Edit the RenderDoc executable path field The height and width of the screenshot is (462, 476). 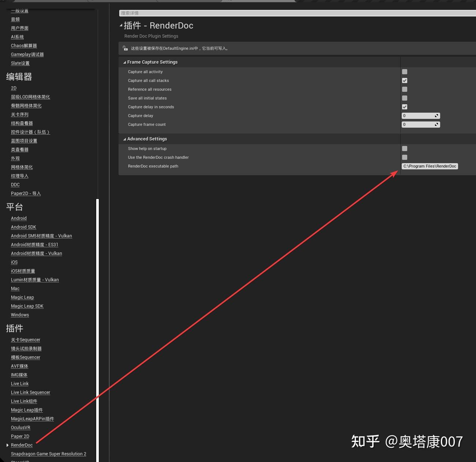point(430,166)
